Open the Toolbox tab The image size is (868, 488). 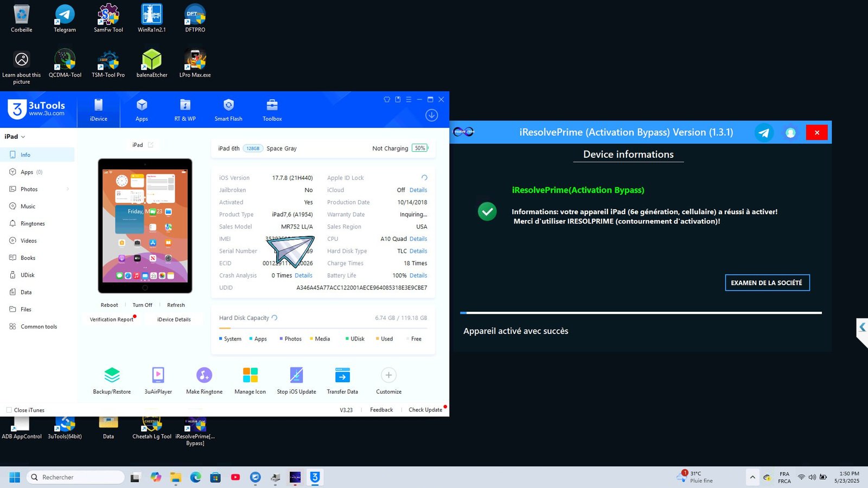point(272,110)
